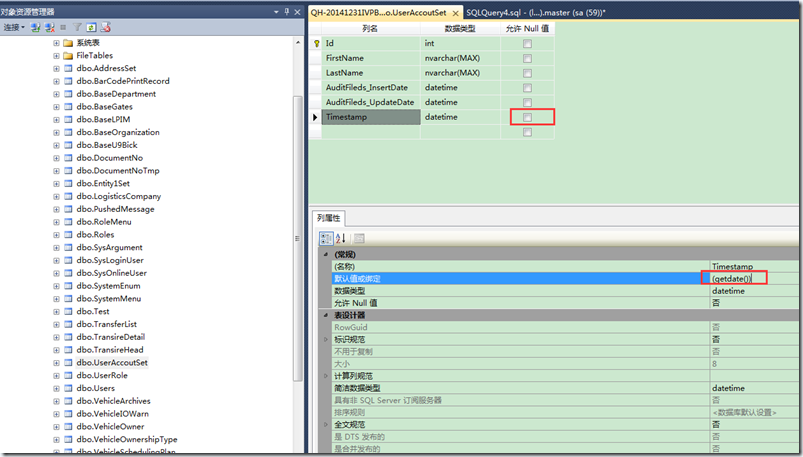Click the 列名 column header
This screenshot has height=457, width=803.
[x=370, y=29]
